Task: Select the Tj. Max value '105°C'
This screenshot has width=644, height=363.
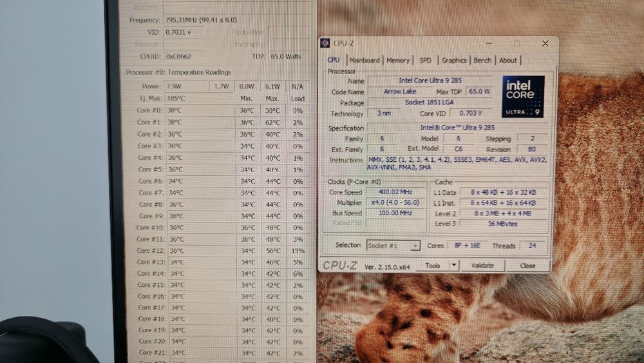Action: 176,98
